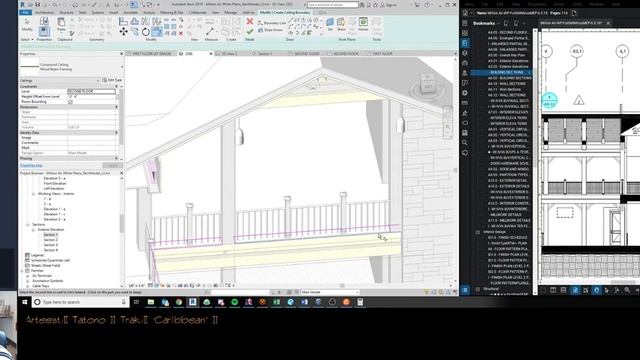
Task: Click the Set work plane icon
Action: [330, 24]
